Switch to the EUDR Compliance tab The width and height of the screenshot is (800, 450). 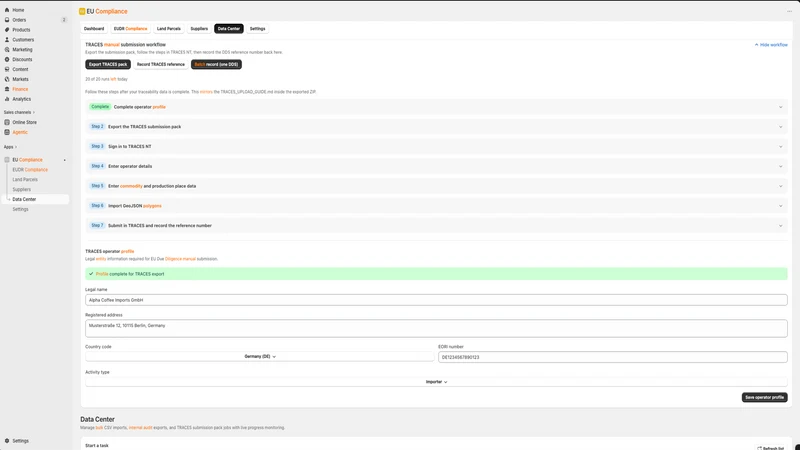(x=131, y=29)
